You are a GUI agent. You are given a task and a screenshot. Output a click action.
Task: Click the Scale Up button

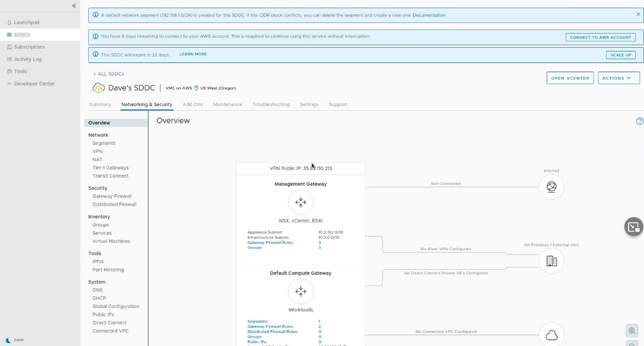pos(620,55)
